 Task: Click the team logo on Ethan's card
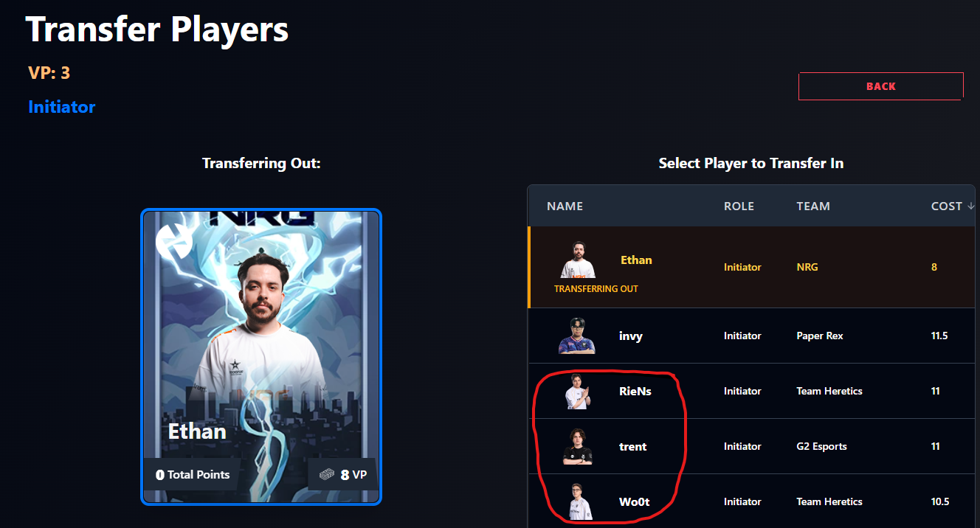click(174, 240)
